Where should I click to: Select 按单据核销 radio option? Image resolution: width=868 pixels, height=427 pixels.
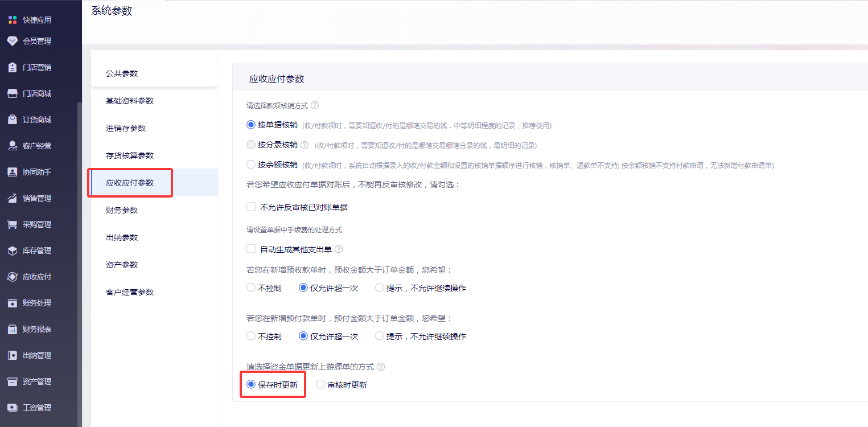point(251,125)
